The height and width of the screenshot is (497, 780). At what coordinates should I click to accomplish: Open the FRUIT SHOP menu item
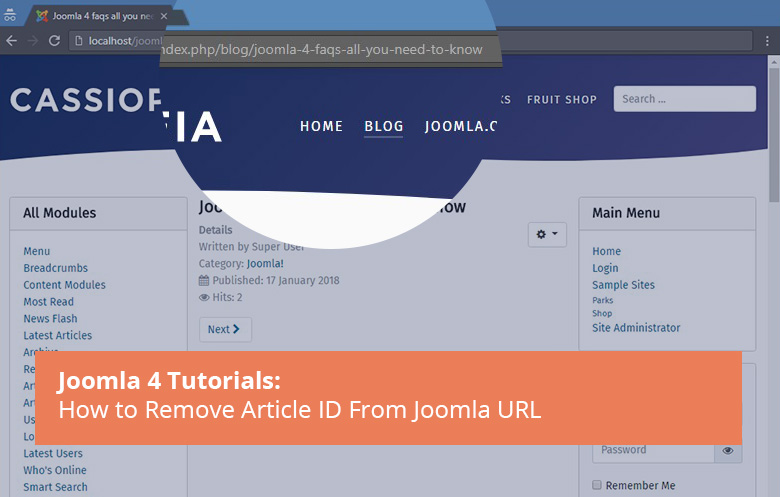click(562, 99)
